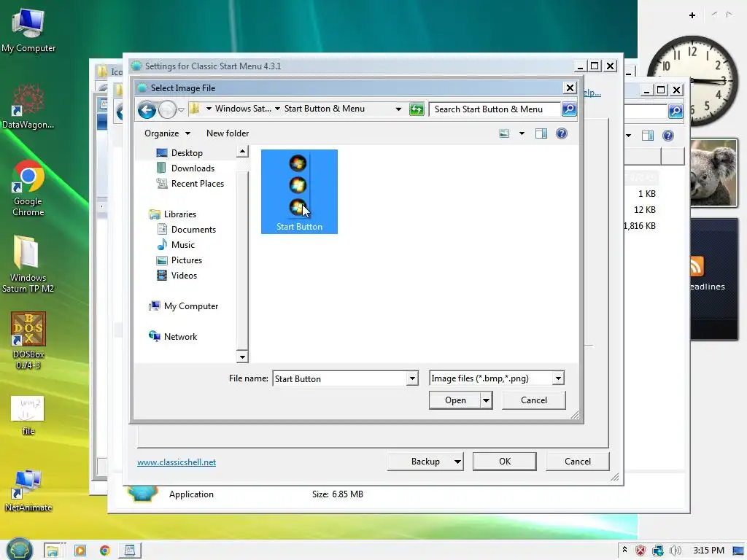Expand the Open button split arrow
The width and height of the screenshot is (747, 560).
coord(486,400)
